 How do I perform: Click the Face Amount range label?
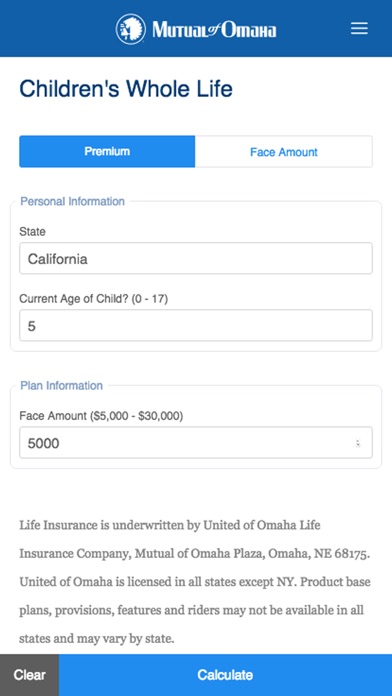tap(101, 416)
